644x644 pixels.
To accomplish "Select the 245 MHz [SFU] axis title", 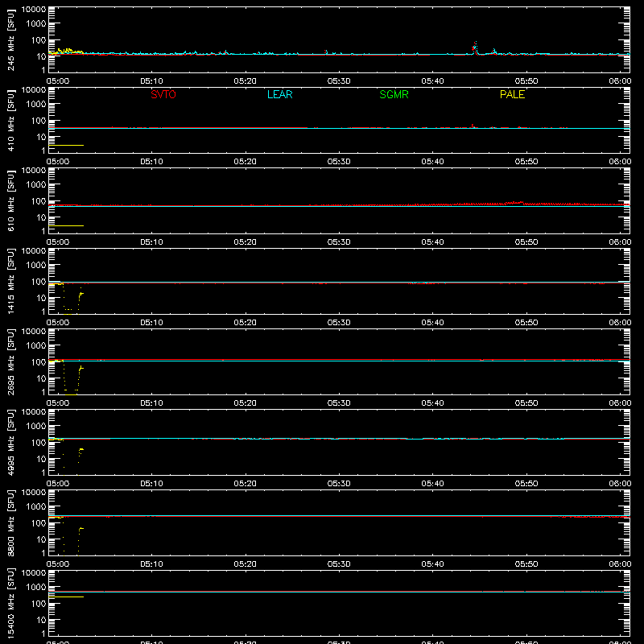I will tap(11, 39).
